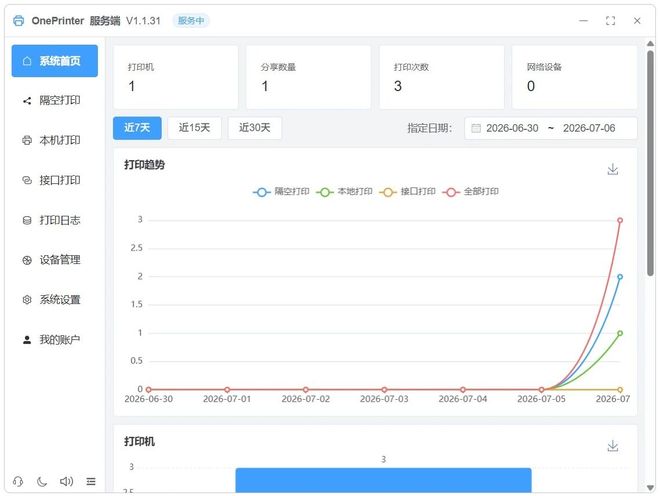Click the start date 2026-06-30 field

click(512, 128)
